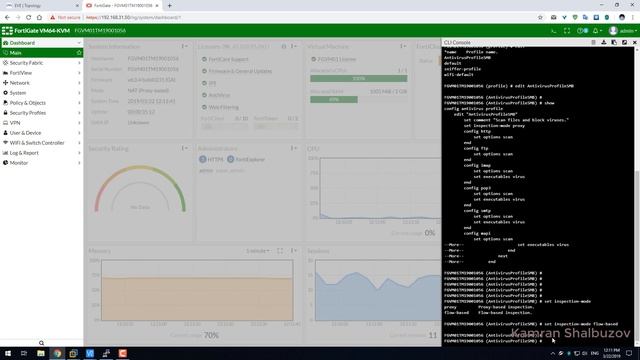This screenshot has height=360, width=640.
Task: Open Licenses widget options menu
Action: point(294,46)
